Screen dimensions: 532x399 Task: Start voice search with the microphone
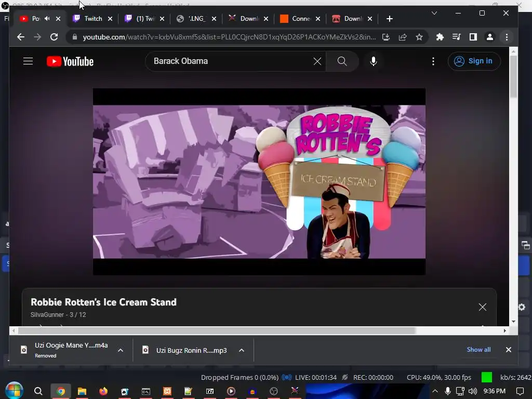click(x=373, y=61)
